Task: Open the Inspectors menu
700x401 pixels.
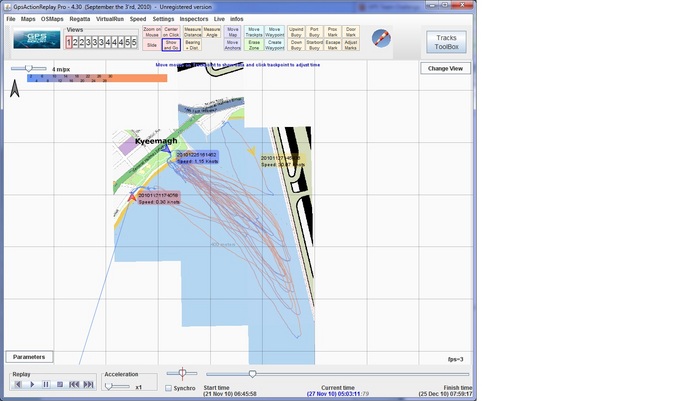Action: (194, 19)
